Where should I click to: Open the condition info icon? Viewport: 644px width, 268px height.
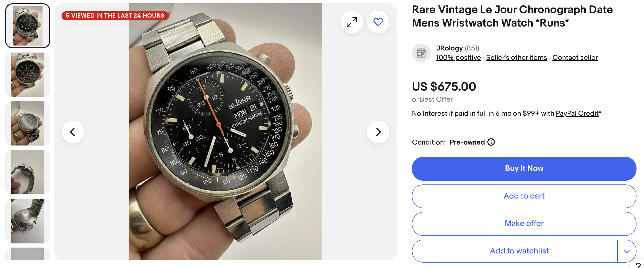491,142
